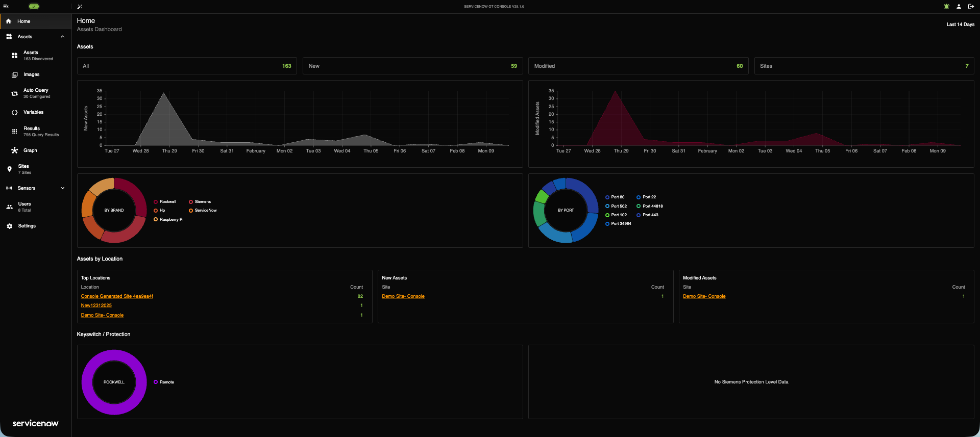
Task: Click the Modified assets count card
Action: (638, 66)
